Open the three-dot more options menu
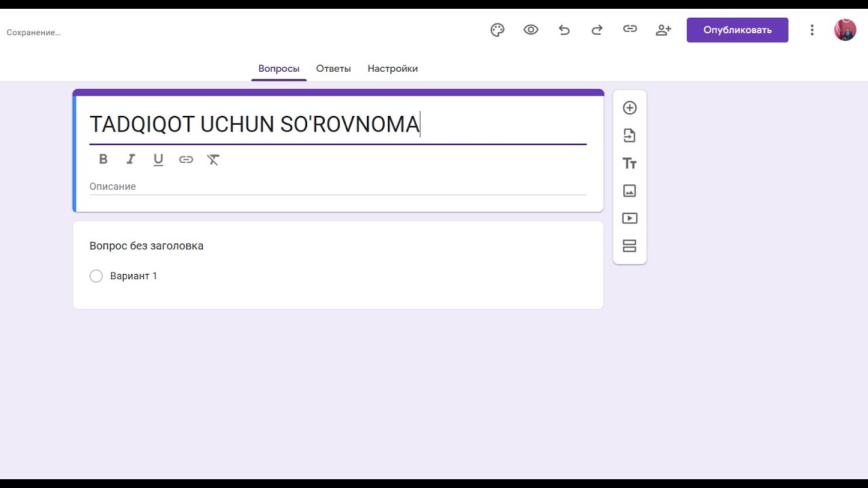Image resolution: width=868 pixels, height=488 pixels. [x=812, y=30]
